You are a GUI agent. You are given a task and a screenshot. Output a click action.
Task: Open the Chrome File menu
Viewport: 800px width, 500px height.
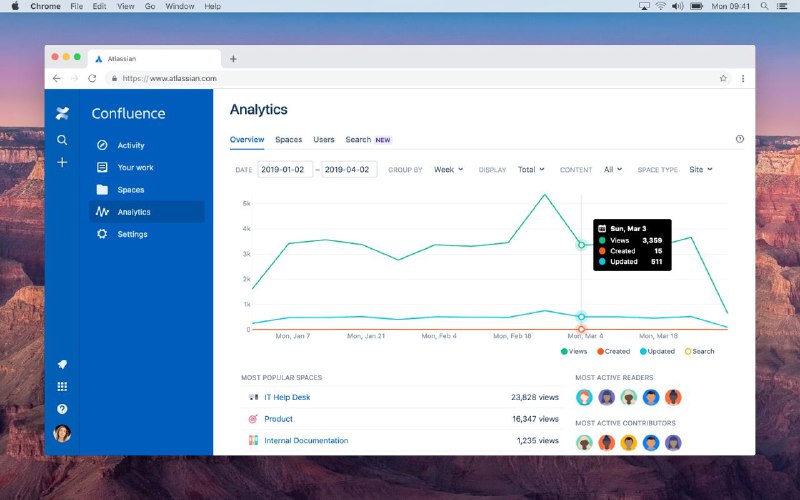[77, 6]
